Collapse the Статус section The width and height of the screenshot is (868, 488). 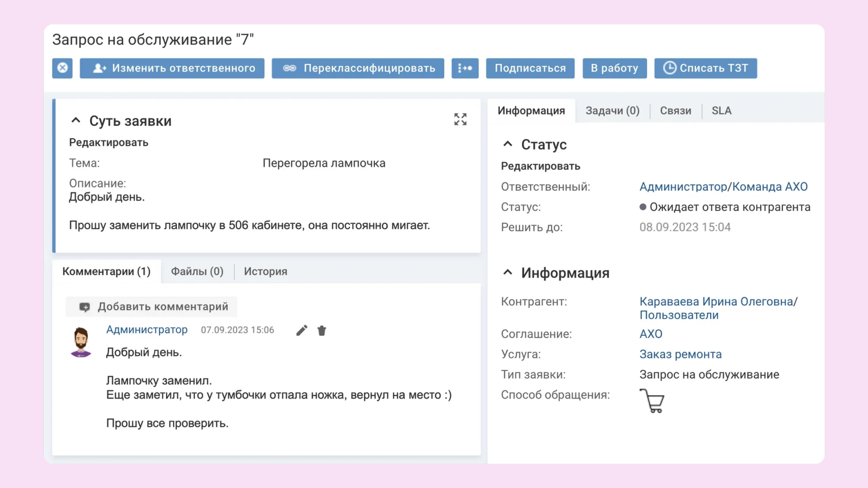tap(508, 144)
